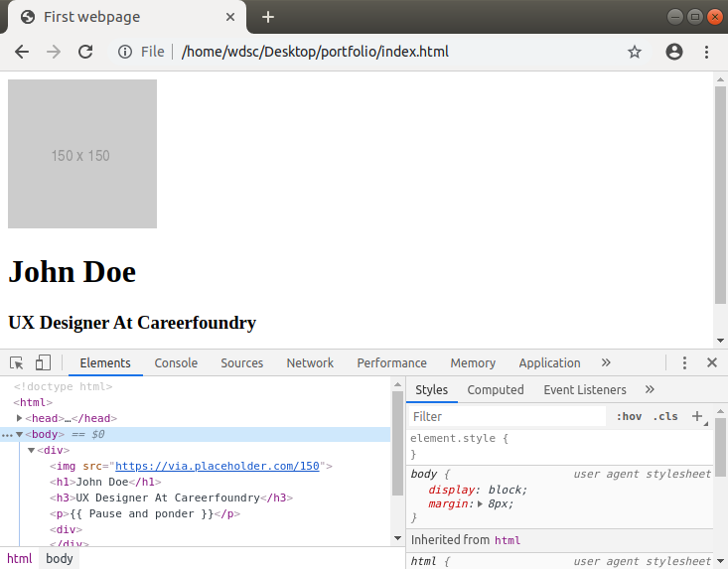Viewport: 728px width, 569px height.
Task: Toggle the :hov element state panel
Action: 629,416
